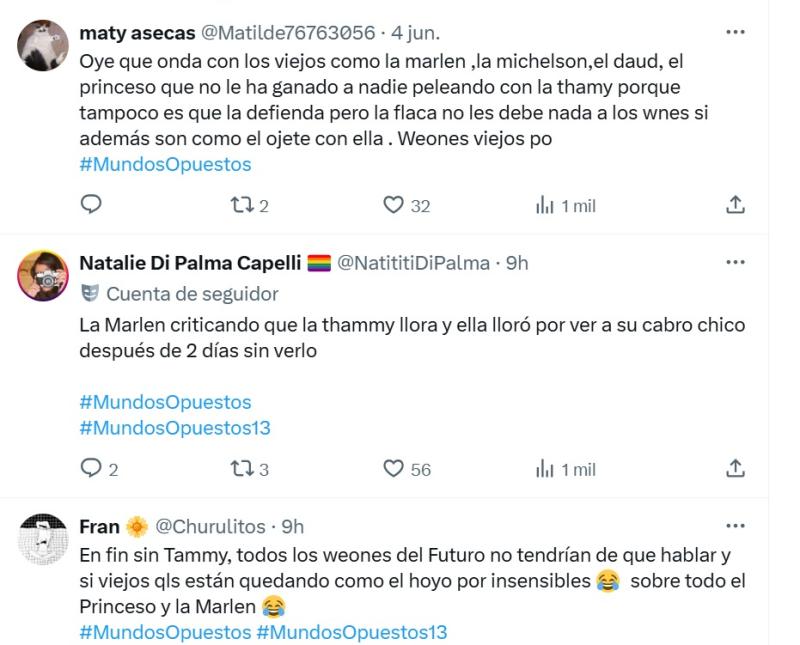Reply to maty asecas's tweet

pyautogui.click(x=93, y=204)
